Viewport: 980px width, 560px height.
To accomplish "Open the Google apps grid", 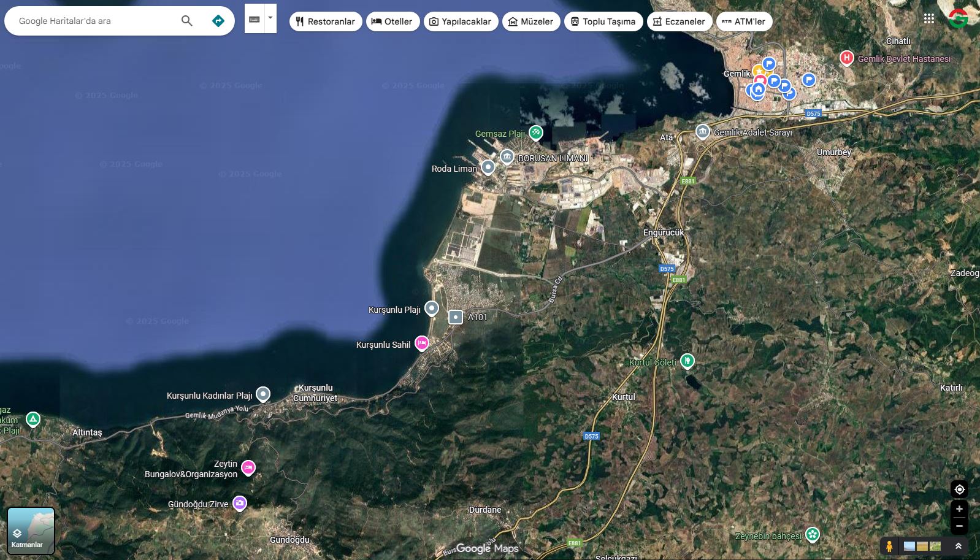I will (928, 18).
